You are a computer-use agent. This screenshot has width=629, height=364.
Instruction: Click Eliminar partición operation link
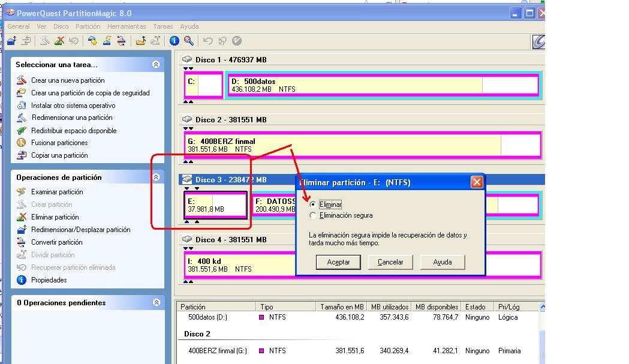(x=55, y=217)
